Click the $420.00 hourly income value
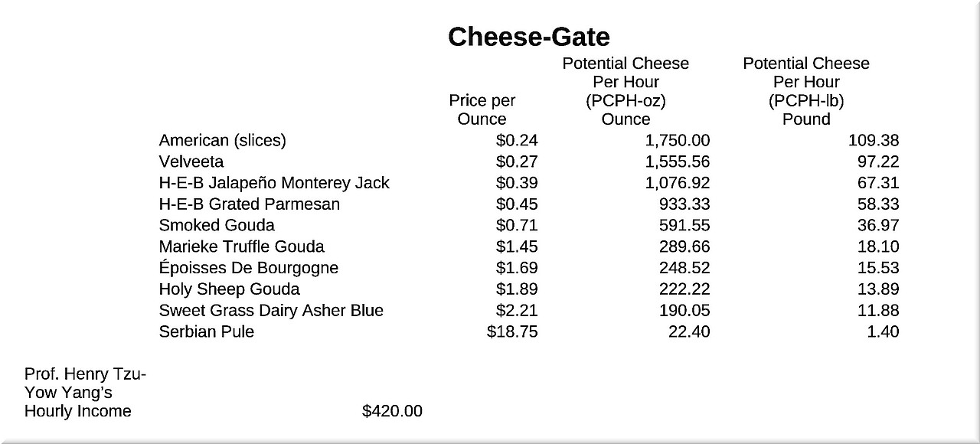The width and height of the screenshot is (980, 444). point(392,411)
